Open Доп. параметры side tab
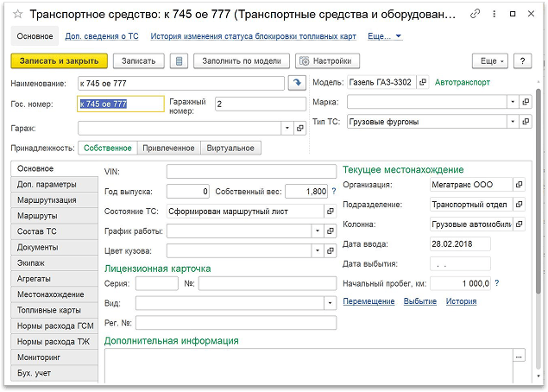The width and height of the screenshot is (548, 392). pyautogui.click(x=54, y=184)
